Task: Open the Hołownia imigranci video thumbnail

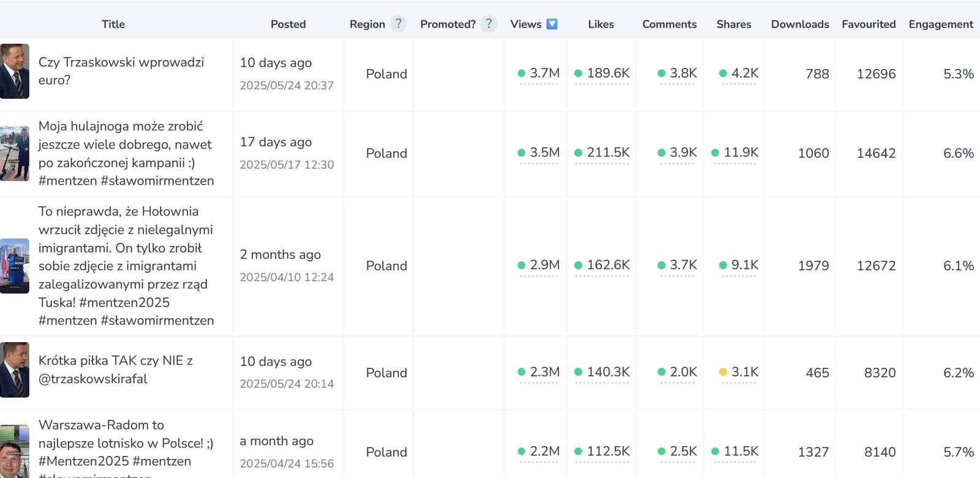Action: click(15, 266)
